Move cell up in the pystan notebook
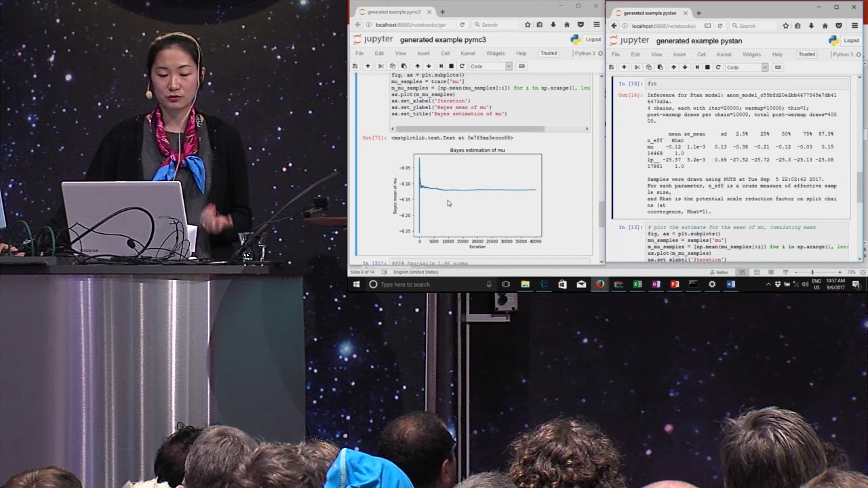The width and height of the screenshot is (868, 488). (673, 67)
